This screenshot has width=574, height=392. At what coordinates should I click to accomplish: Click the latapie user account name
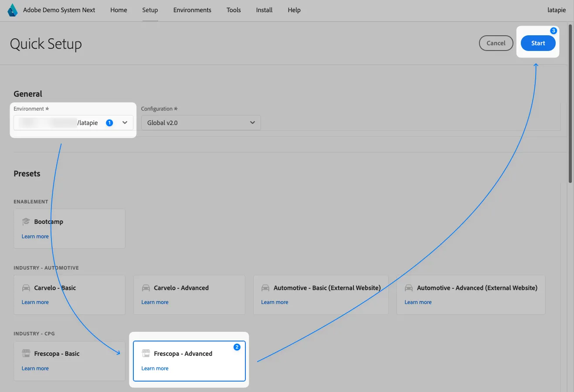click(x=557, y=10)
